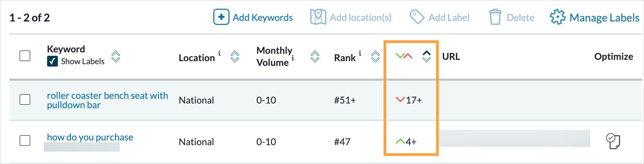Toggle the select-all keywords checkbox
The height and width of the screenshot is (164, 644).
click(x=25, y=56)
